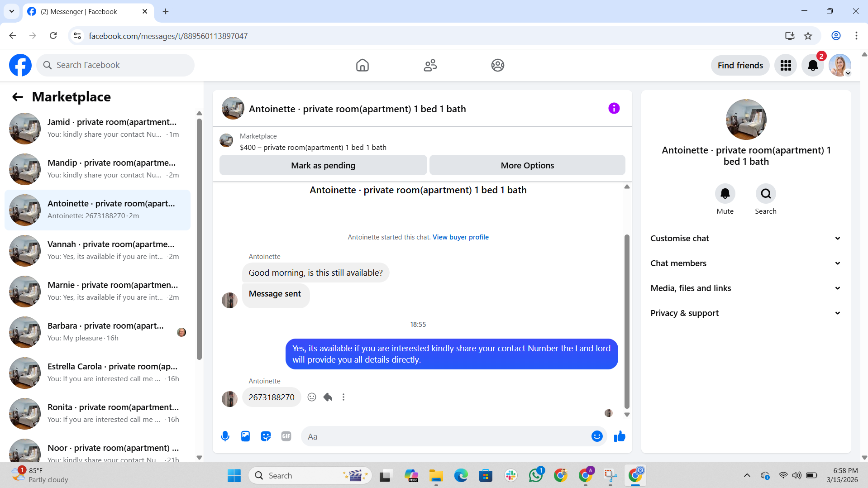
Task: Click Antoinette's large profile thumbnail
Action: click(746, 120)
